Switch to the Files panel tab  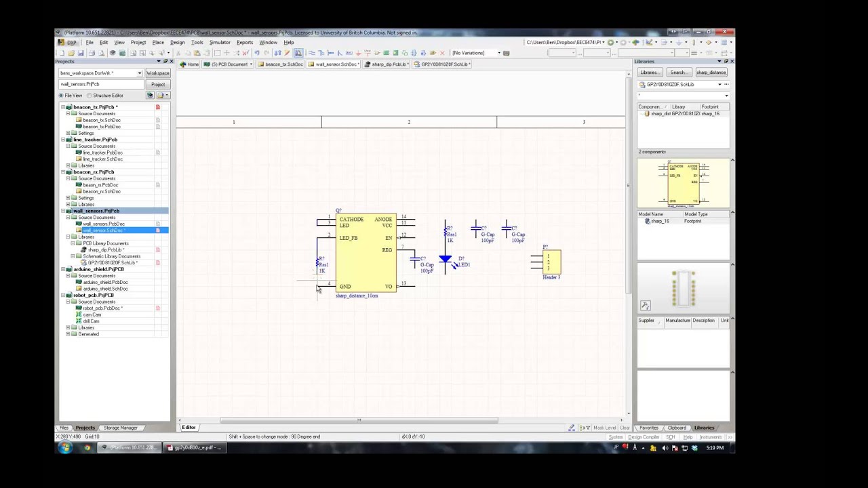point(64,428)
